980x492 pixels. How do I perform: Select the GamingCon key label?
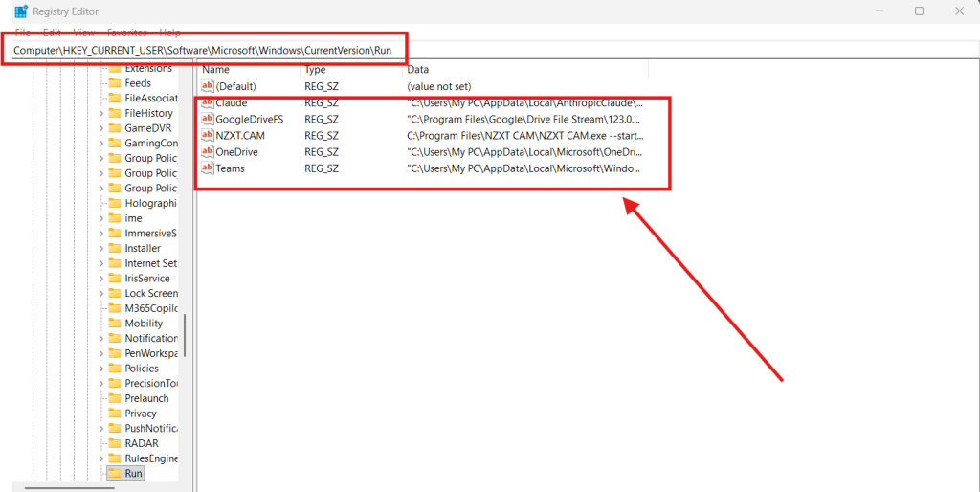pyautogui.click(x=151, y=144)
